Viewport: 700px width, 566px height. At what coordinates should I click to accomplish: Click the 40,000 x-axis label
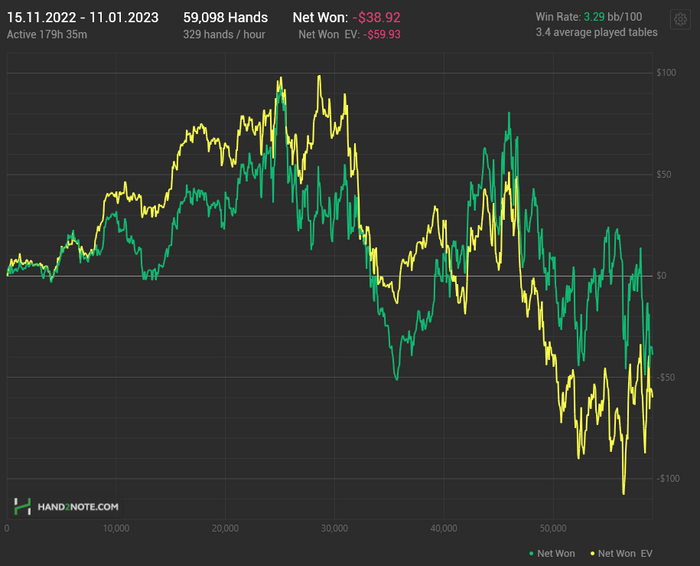pos(444,529)
